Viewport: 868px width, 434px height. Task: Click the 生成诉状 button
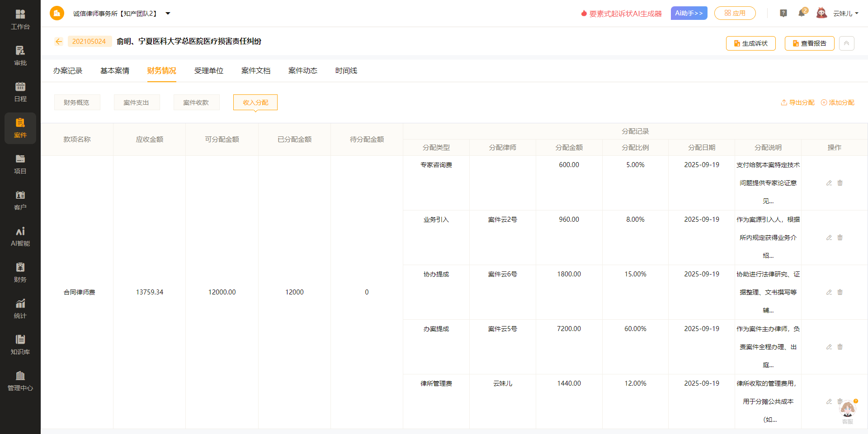(x=750, y=43)
